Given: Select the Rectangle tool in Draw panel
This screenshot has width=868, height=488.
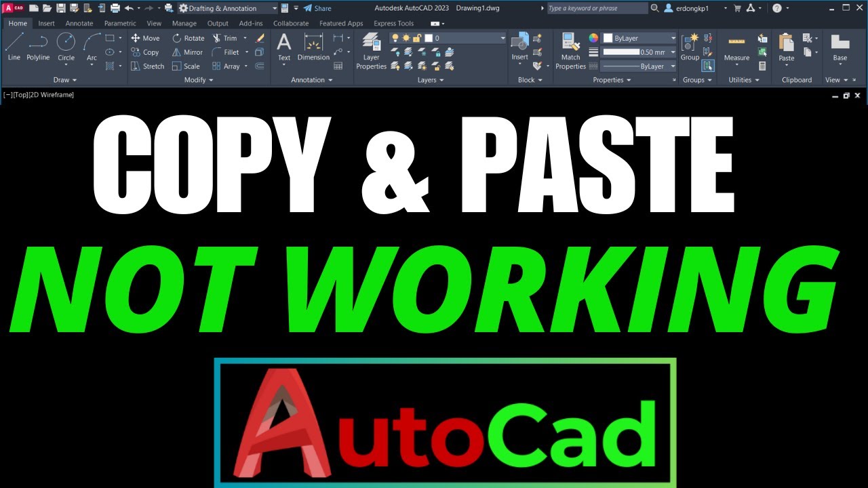Looking at the screenshot, I should 110,38.
